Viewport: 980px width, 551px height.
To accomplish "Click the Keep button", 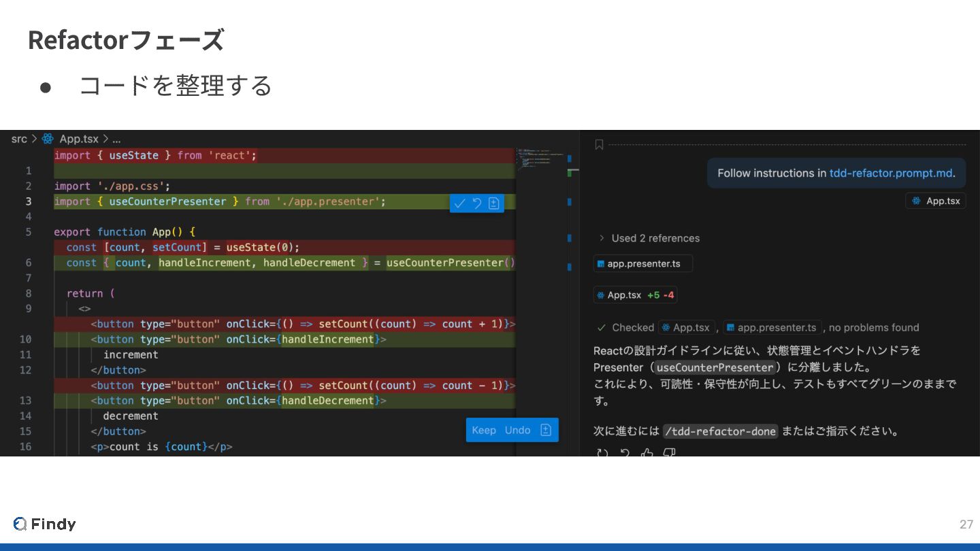I will click(x=484, y=430).
